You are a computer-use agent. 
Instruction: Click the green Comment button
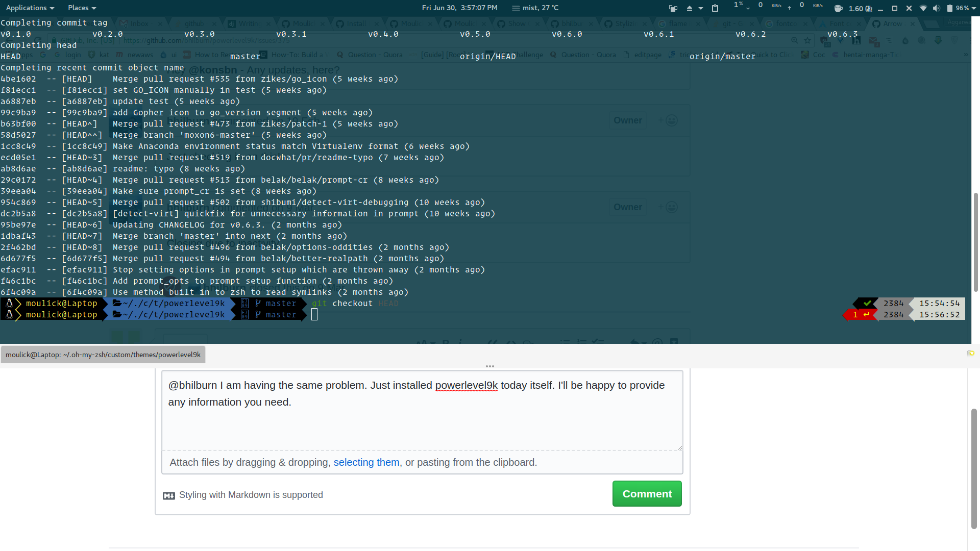647,494
